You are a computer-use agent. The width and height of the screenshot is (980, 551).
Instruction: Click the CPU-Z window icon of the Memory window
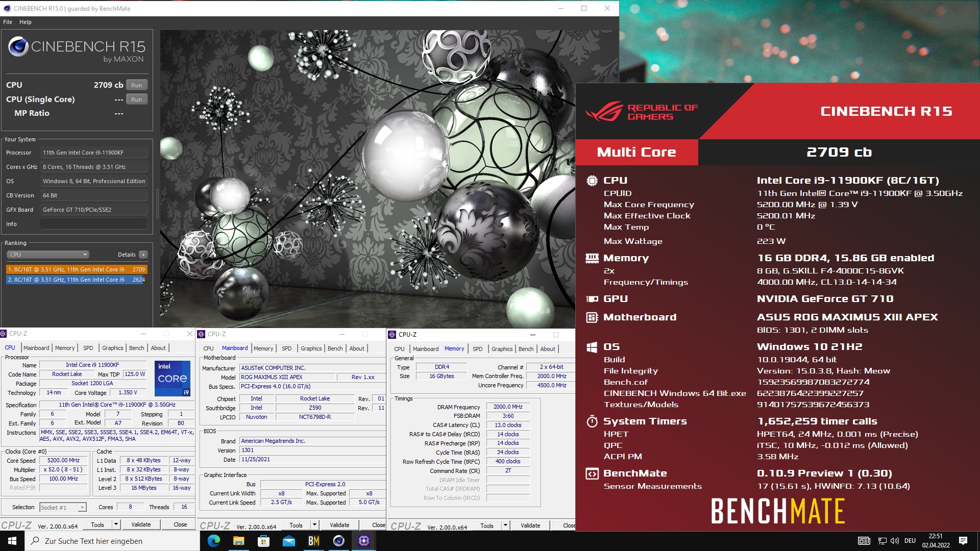pyautogui.click(x=392, y=335)
